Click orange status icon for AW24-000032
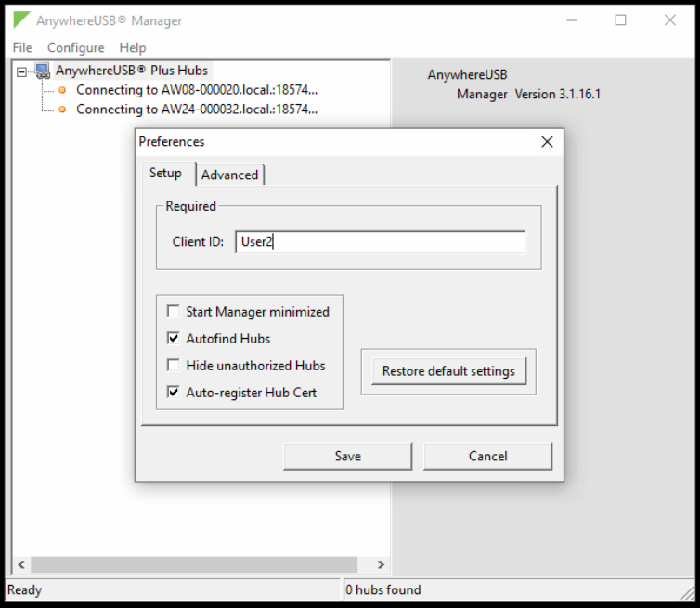700x608 pixels. tap(62, 110)
